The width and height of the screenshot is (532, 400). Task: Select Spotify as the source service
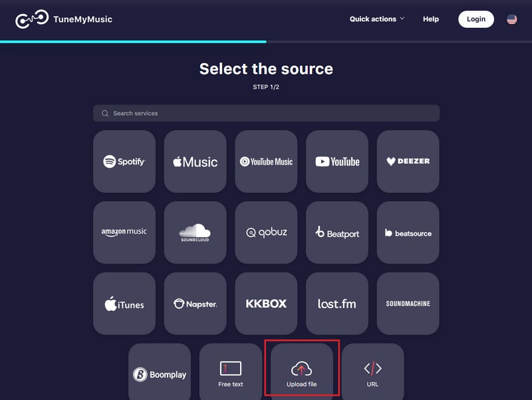pyautogui.click(x=124, y=161)
